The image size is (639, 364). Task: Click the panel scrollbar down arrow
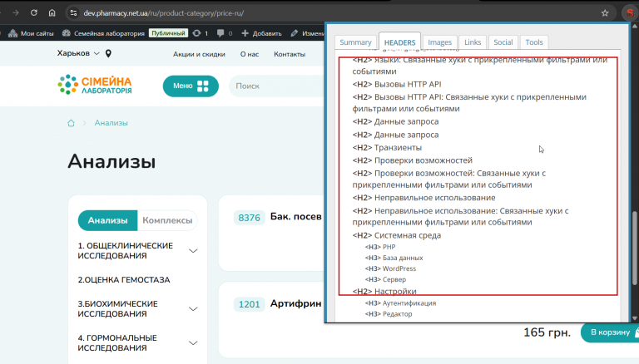pos(634,318)
